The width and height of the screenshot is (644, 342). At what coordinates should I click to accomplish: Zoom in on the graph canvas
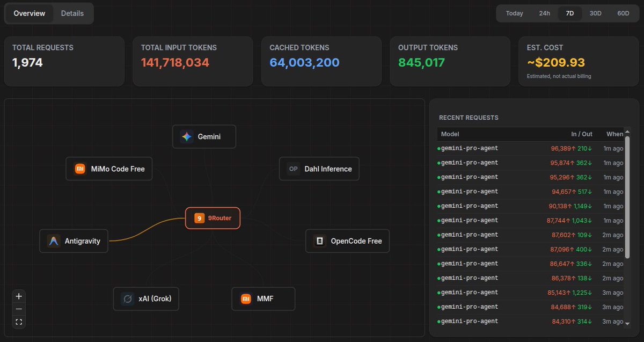[x=19, y=296]
